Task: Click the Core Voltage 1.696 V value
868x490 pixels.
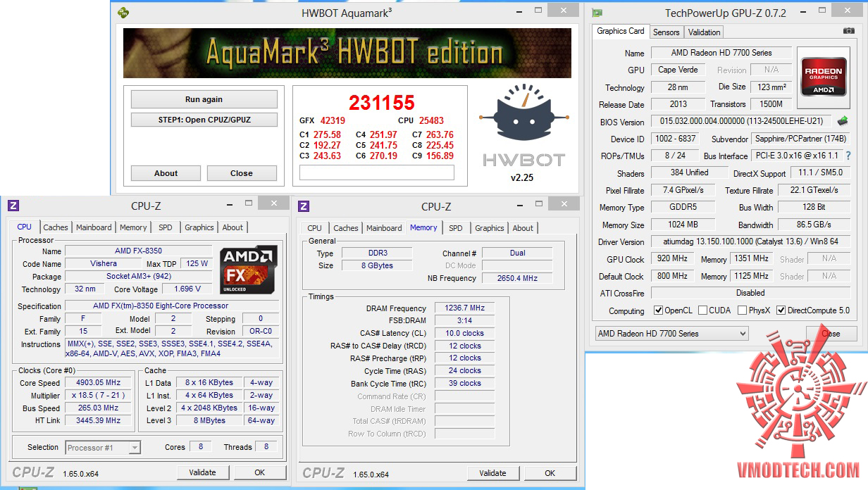Action: click(187, 289)
